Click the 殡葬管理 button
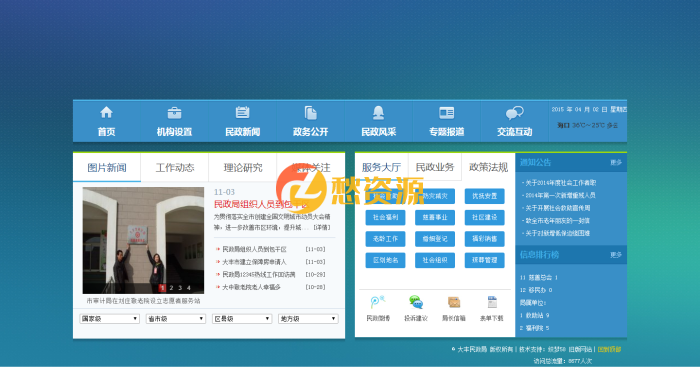Image resolution: width=700 pixels, height=376 pixels. point(484,260)
